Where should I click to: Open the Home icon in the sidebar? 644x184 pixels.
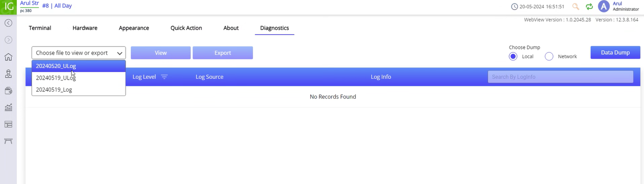coord(8,57)
